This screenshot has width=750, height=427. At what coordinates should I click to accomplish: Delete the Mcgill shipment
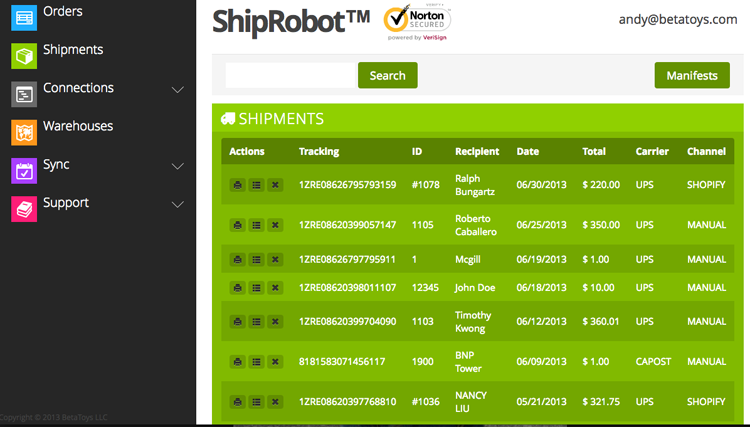coord(275,260)
